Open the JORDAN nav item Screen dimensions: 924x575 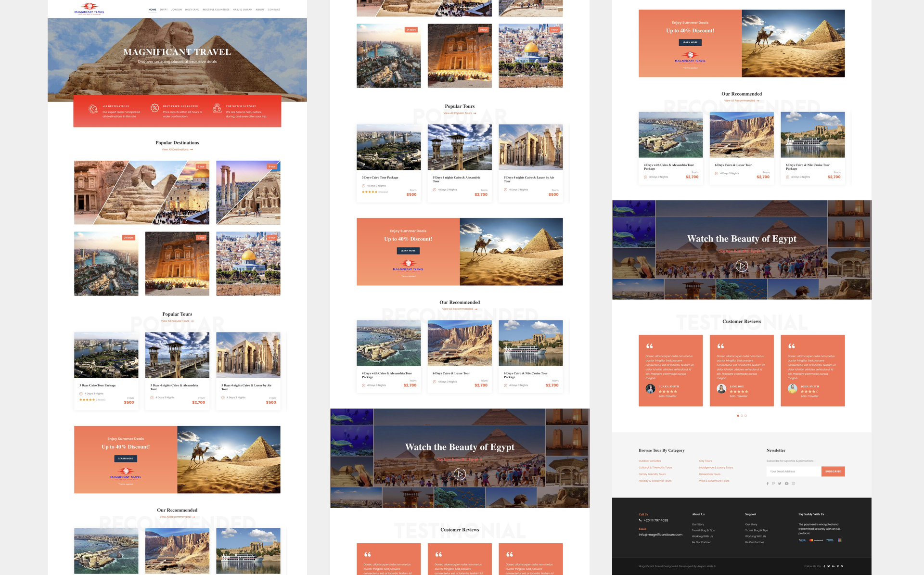[x=177, y=10]
